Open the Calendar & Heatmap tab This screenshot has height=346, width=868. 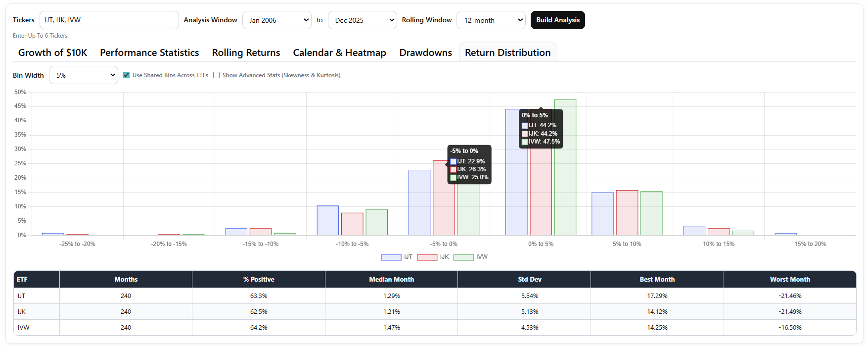tap(340, 52)
